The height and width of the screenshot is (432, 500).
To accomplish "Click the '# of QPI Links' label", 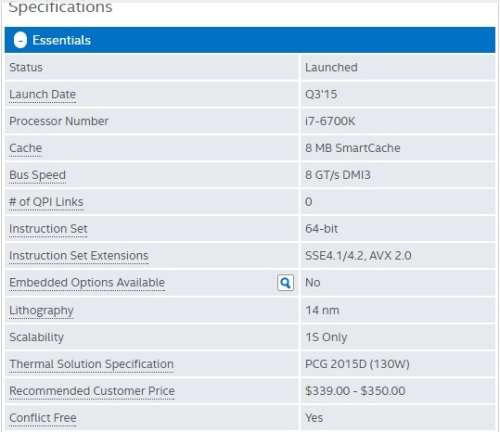I will pyautogui.click(x=46, y=202).
